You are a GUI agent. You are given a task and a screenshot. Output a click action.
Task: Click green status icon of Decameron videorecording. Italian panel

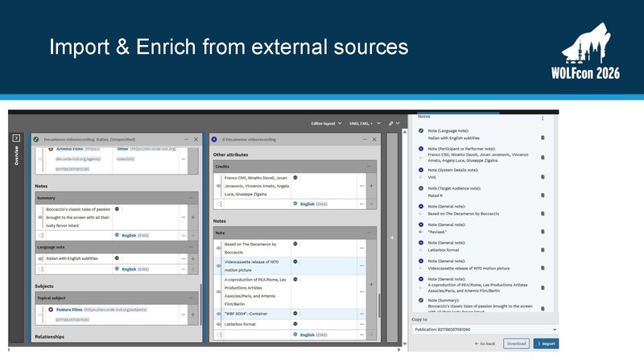point(36,139)
